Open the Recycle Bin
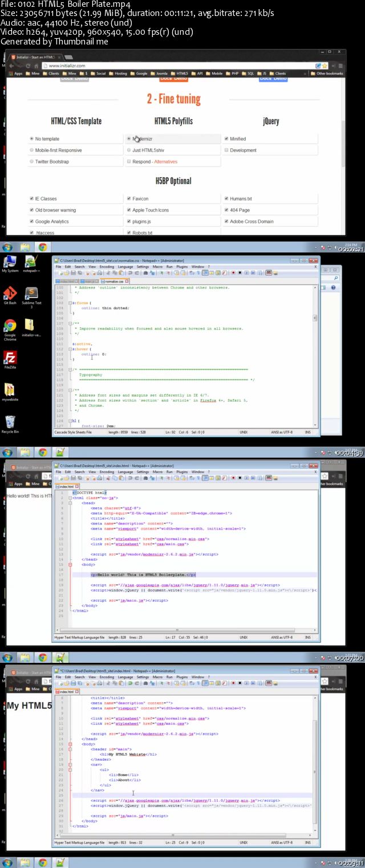The image size is (365, 868). click(10, 424)
